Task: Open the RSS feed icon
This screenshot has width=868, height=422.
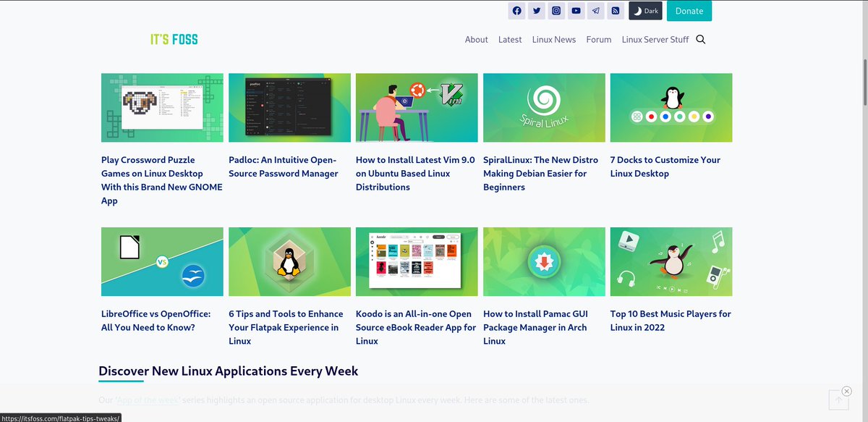Action: click(616, 11)
